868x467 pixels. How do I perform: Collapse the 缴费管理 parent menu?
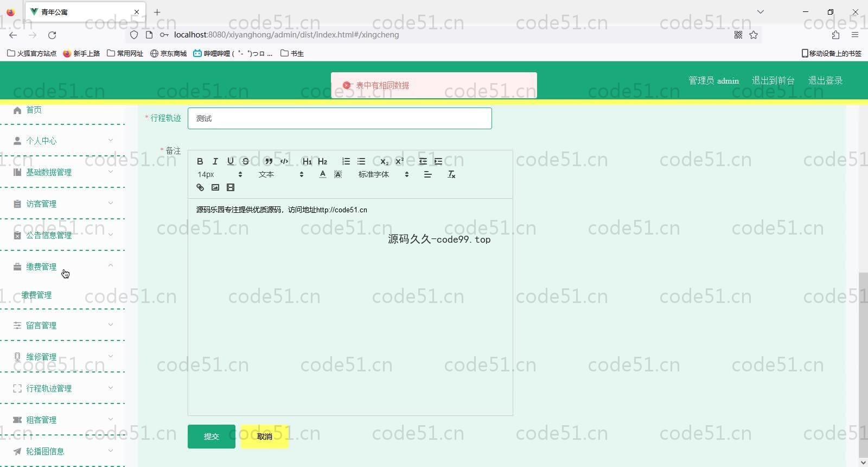[x=62, y=267]
